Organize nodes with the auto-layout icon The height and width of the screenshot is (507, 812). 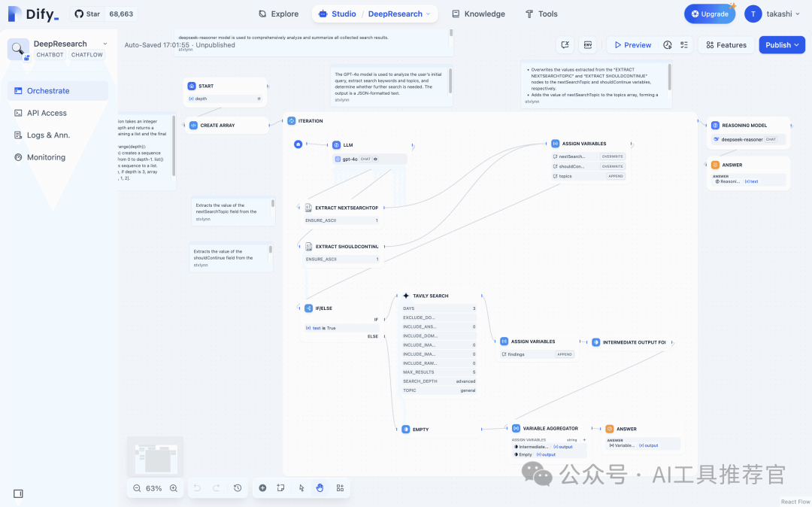[341, 488]
